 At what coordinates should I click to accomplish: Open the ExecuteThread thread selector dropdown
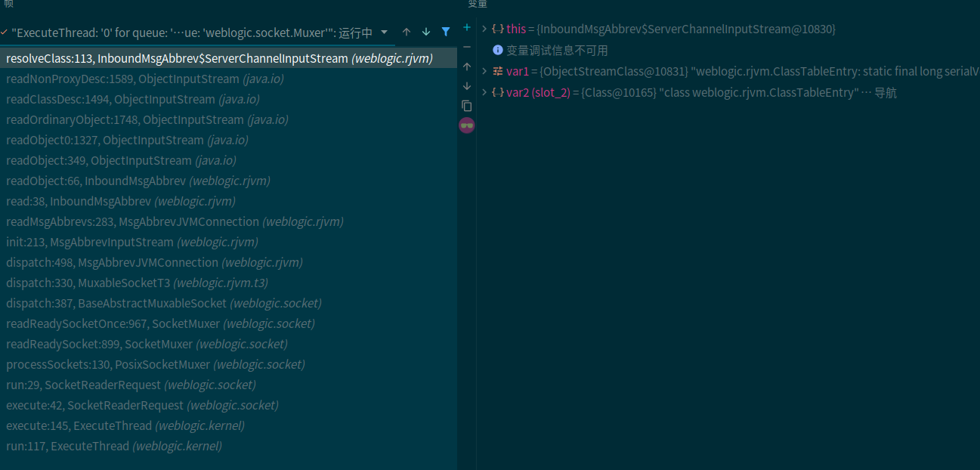(384, 32)
